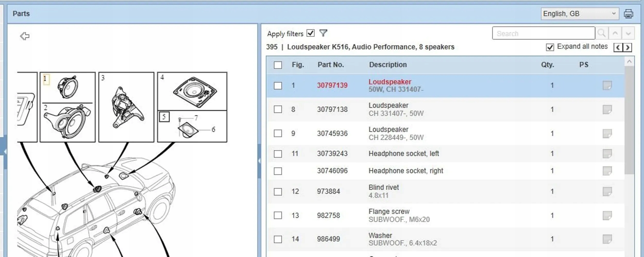Click Headphone socket, left description
This screenshot has height=257, width=644.
[x=404, y=154]
